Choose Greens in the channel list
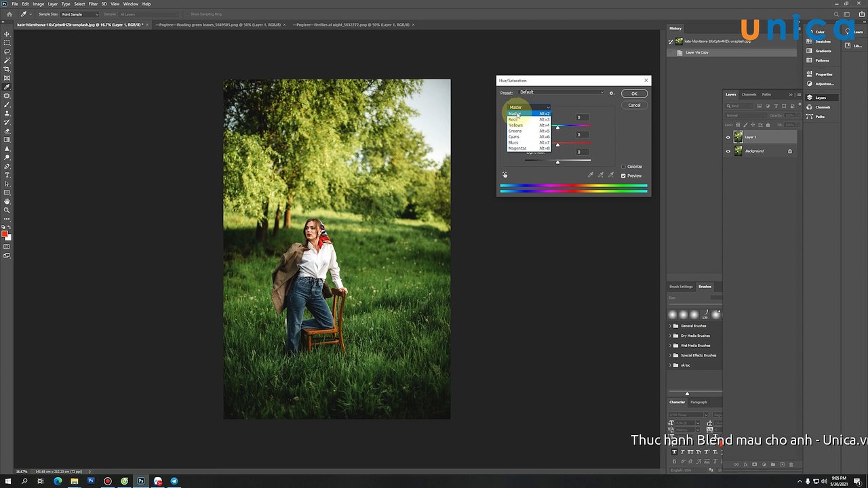868x488 pixels. pos(529,131)
